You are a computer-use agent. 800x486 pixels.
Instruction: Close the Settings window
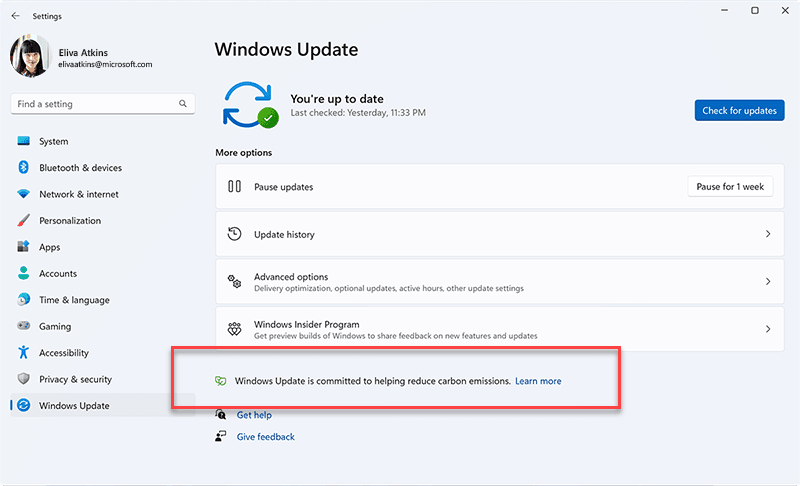(x=785, y=10)
